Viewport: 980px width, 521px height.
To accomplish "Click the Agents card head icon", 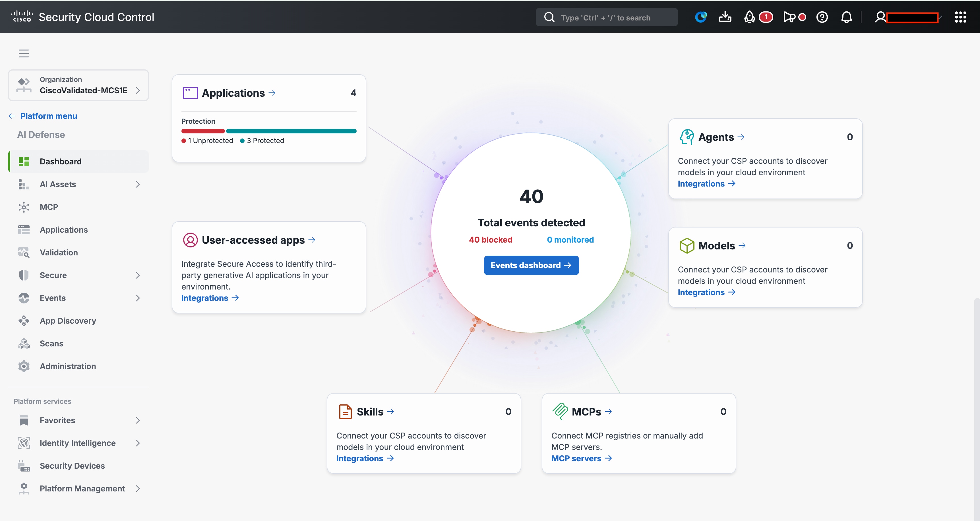I will click(x=687, y=137).
